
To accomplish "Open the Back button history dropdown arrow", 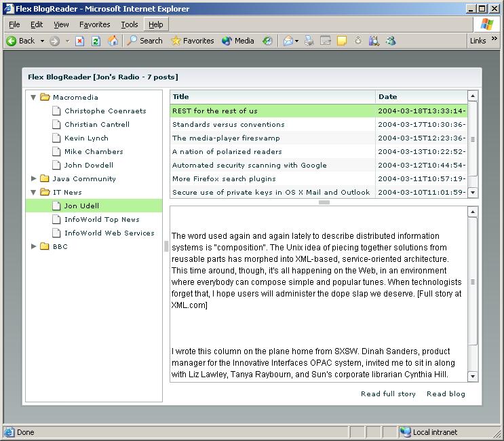I will click(x=43, y=41).
